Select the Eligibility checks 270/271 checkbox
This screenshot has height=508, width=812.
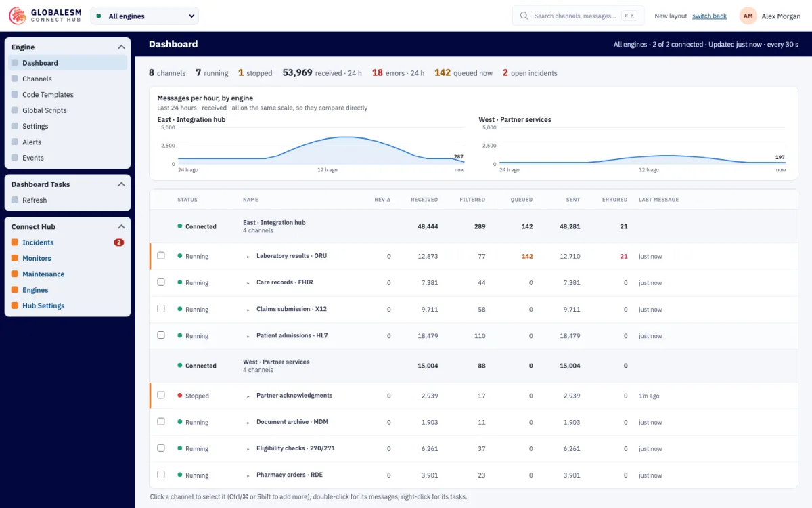tap(161, 448)
